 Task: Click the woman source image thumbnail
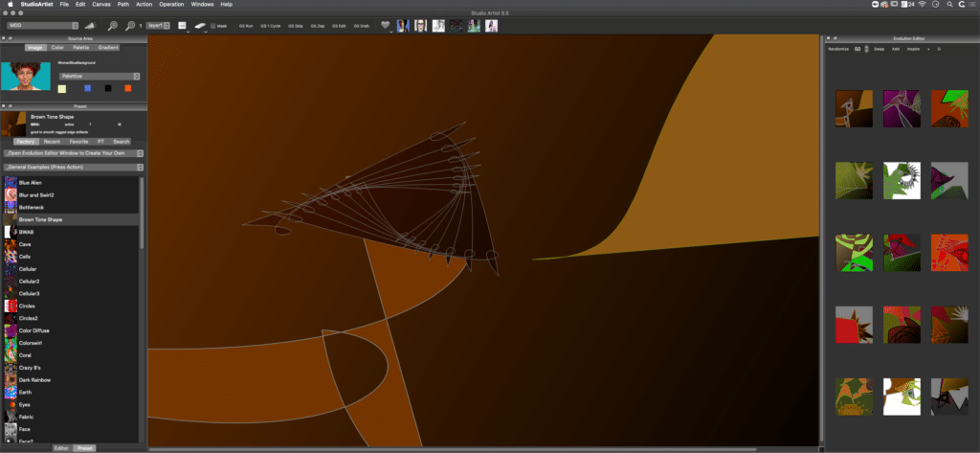26,75
